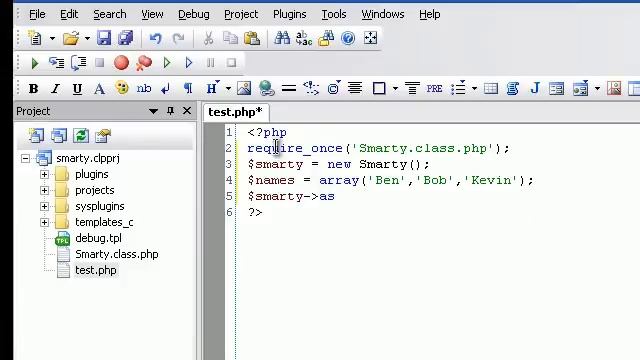Viewport: 640px width, 360px height.
Task: Save the current file
Action: pos(104,38)
